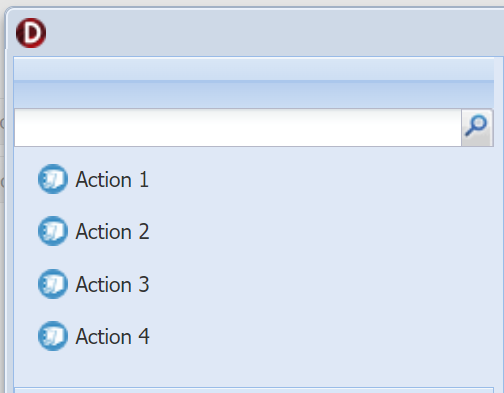Image resolution: width=504 pixels, height=393 pixels.
Task: Click blank panel space right of Action 1
Action: tap(320, 180)
